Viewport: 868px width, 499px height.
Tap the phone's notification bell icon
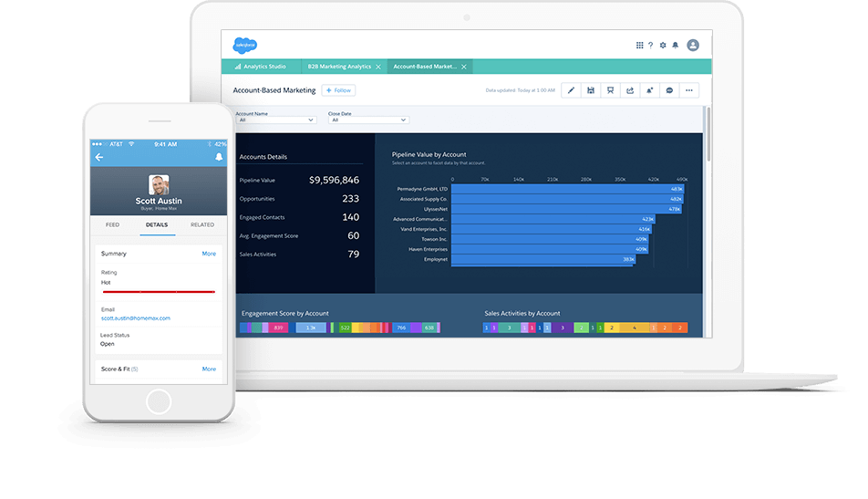(219, 157)
